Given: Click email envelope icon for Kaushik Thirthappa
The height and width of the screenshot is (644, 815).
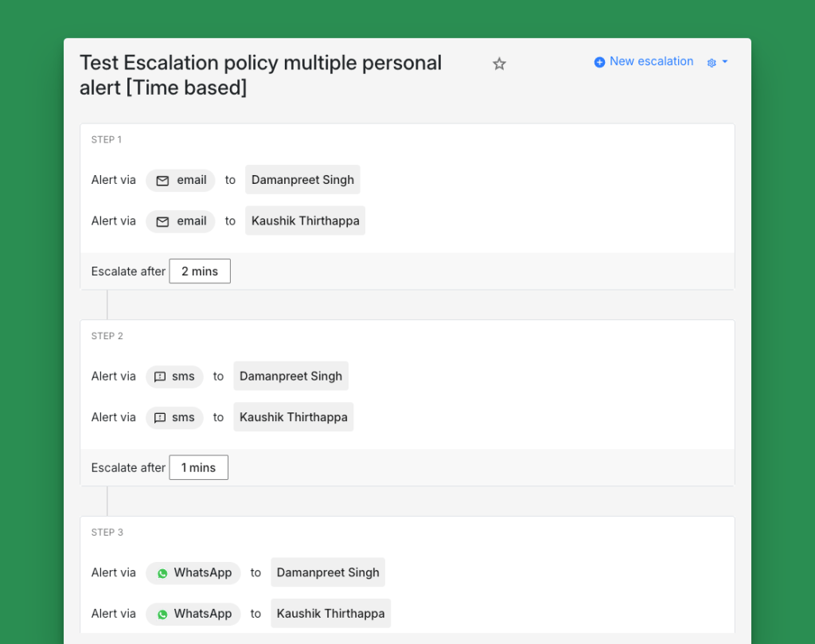Looking at the screenshot, I should 162,221.
